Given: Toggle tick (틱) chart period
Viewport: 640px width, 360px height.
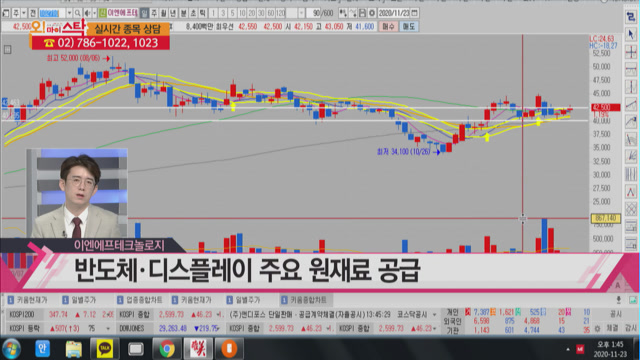Looking at the screenshot, I should click(203, 13).
